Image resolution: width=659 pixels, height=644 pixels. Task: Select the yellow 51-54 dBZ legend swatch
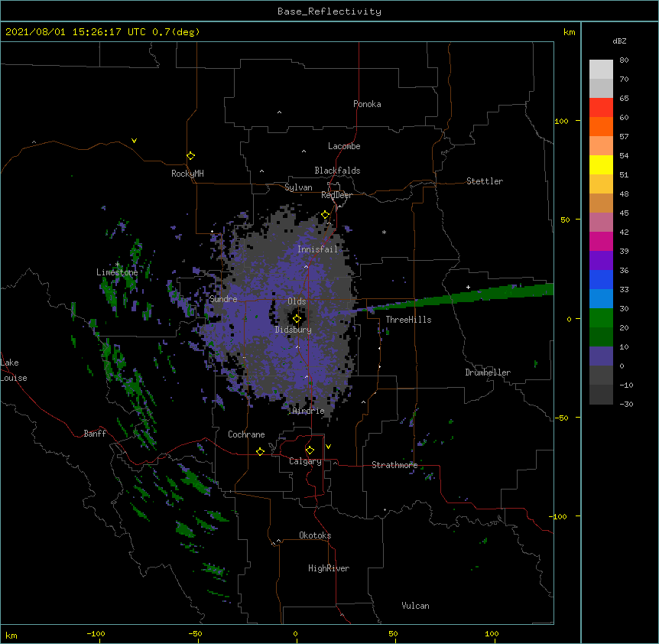[x=601, y=164]
